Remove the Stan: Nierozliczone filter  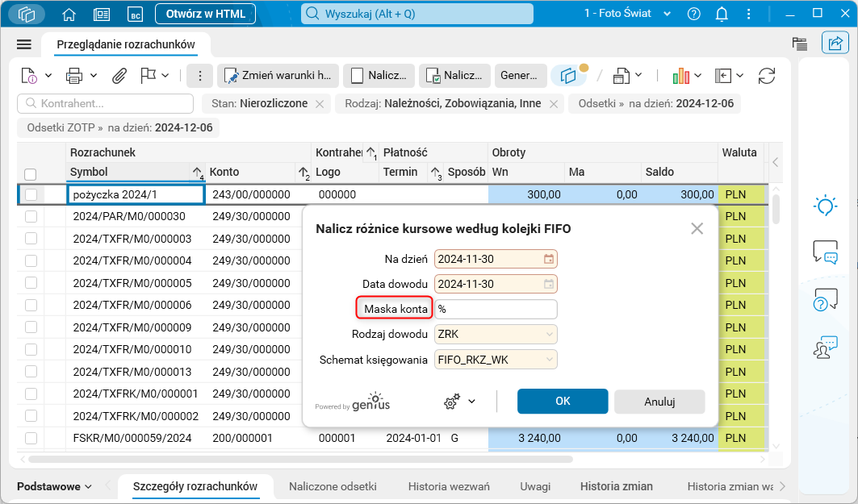[320, 104]
